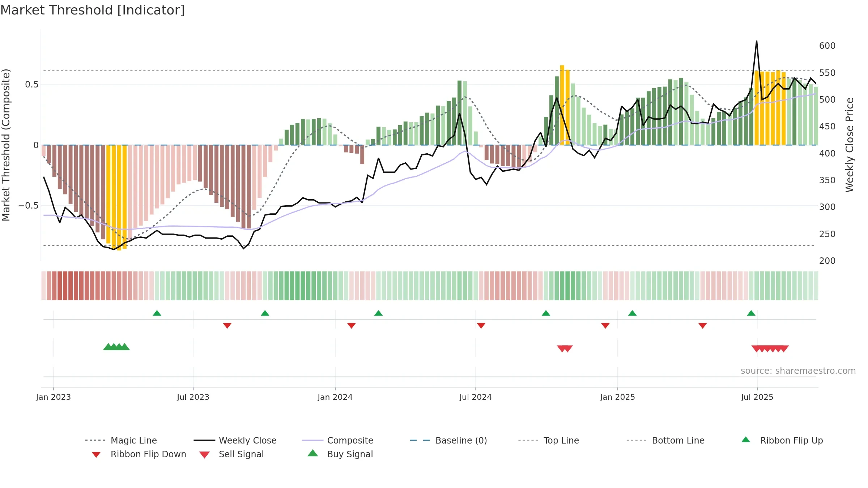Click the source: sharemaestro.com text
The image size is (868, 488).
tap(798, 371)
